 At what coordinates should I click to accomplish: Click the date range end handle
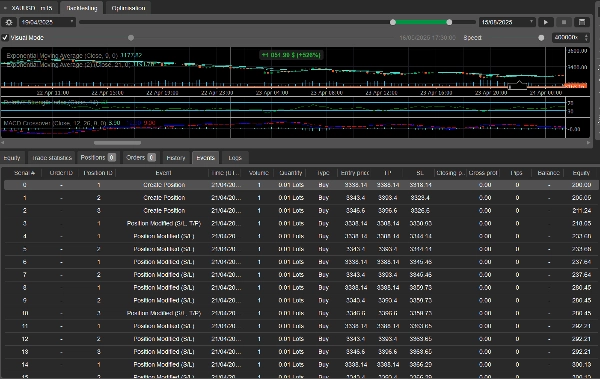[449, 22]
